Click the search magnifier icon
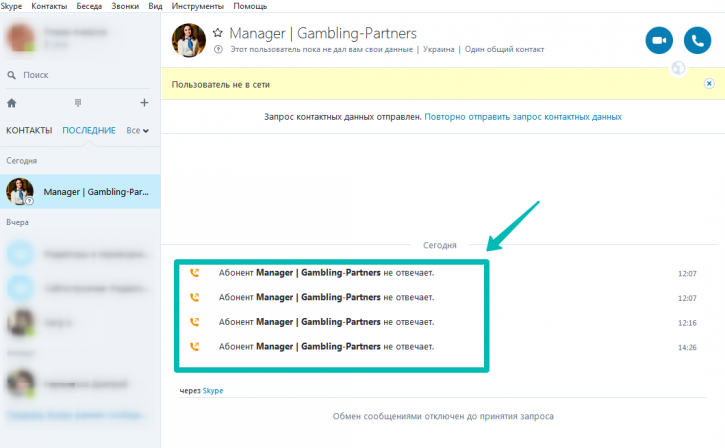Viewport: 725px width, 448px height. pos(12,75)
